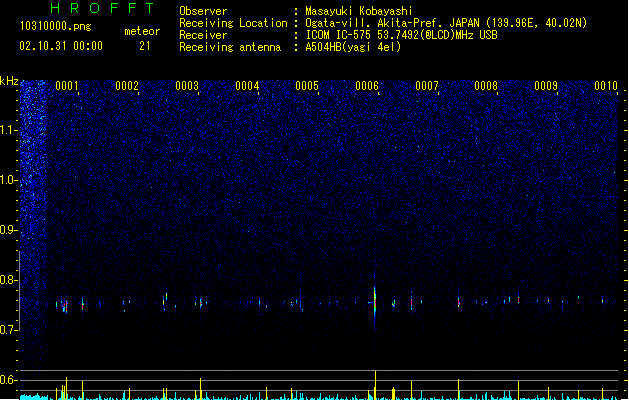Click the 0003 minute marker
This screenshot has width=629, height=400.
[187, 86]
